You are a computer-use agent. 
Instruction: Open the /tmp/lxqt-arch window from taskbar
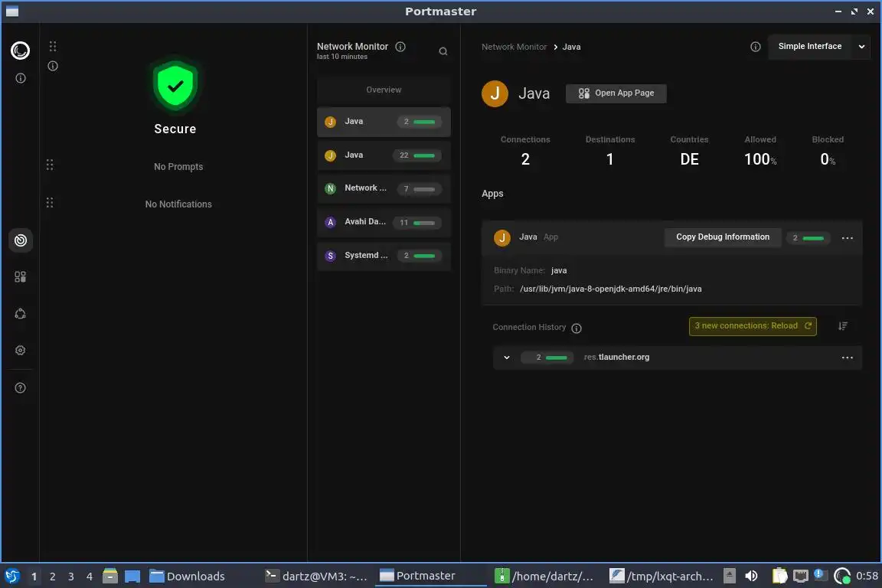662,577
